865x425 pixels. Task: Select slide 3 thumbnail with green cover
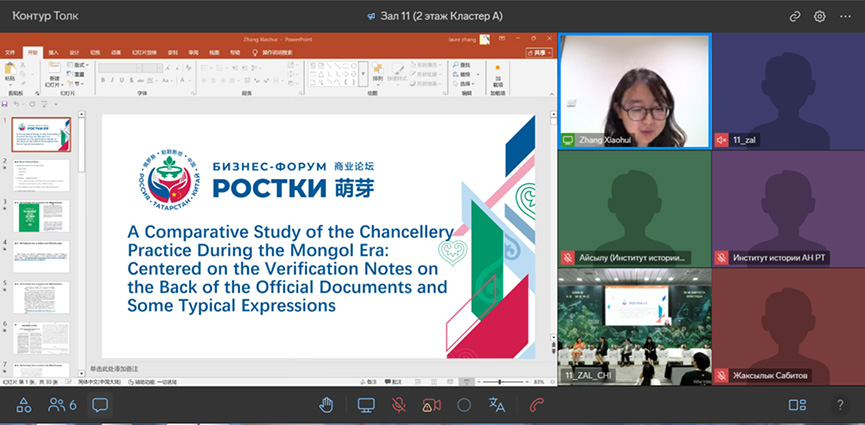coord(41,216)
